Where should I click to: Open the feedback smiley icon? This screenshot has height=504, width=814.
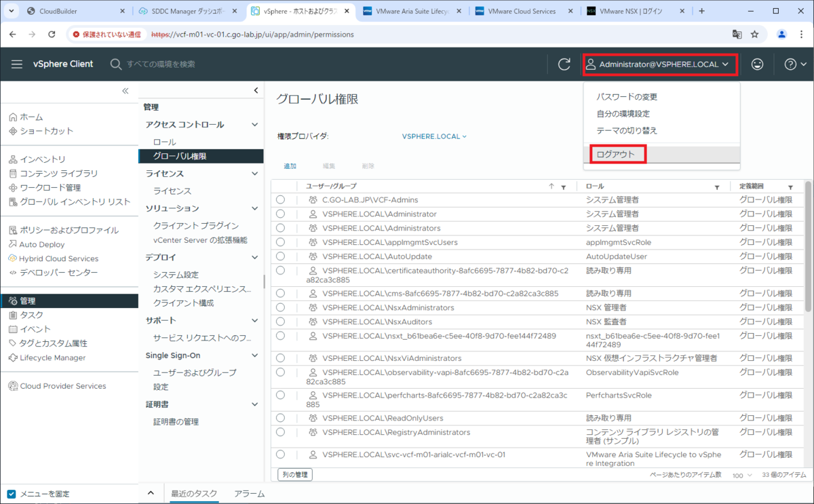pyautogui.click(x=757, y=64)
